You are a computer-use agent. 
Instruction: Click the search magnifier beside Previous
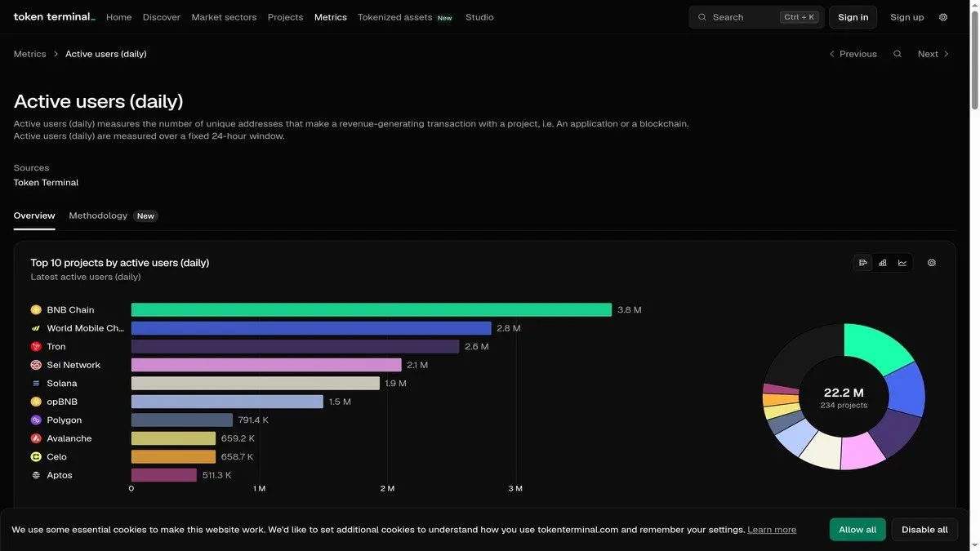(898, 54)
